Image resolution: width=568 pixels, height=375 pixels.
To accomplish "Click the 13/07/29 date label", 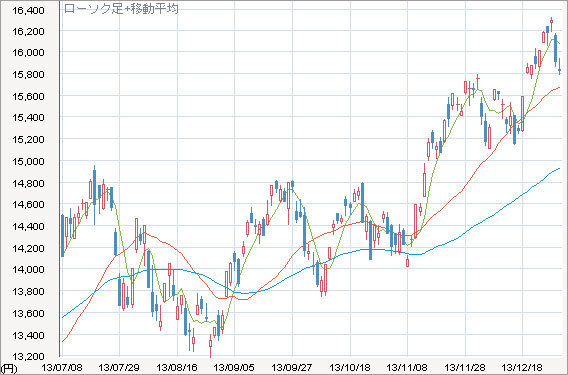I will tap(119, 368).
